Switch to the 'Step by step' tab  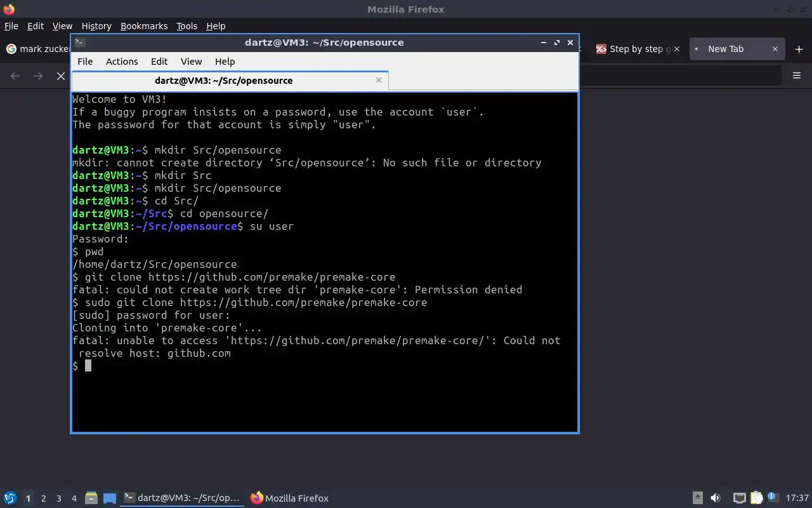click(638, 49)
